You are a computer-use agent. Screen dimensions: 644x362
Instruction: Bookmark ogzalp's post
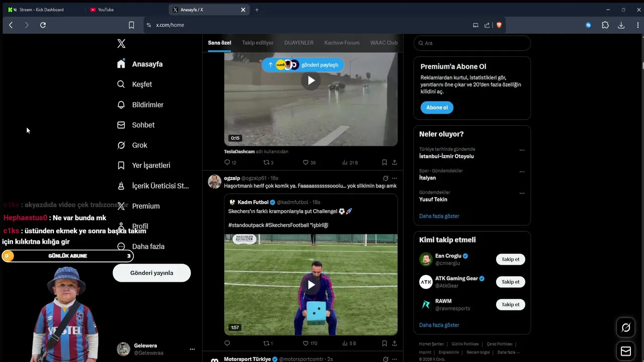pyautogui.click(x=384, y=343)
